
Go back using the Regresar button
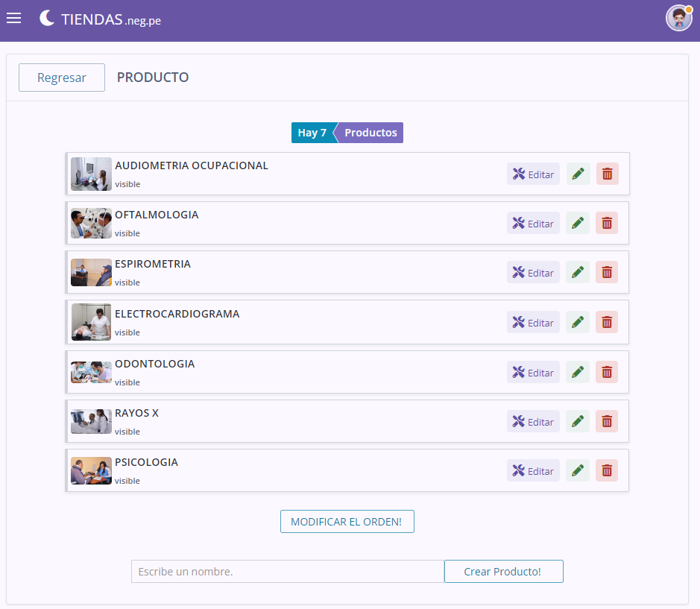click(62, 78)
